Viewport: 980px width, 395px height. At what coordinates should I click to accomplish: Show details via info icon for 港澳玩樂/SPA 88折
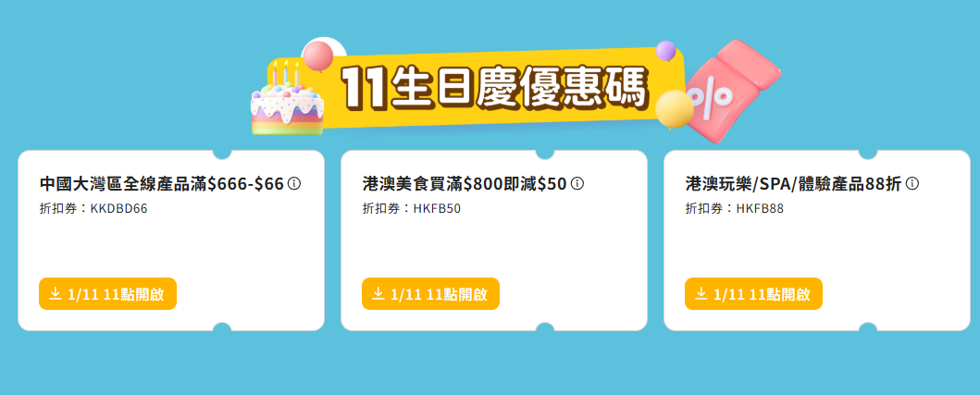pyautogui.click(x=912, y=184)
